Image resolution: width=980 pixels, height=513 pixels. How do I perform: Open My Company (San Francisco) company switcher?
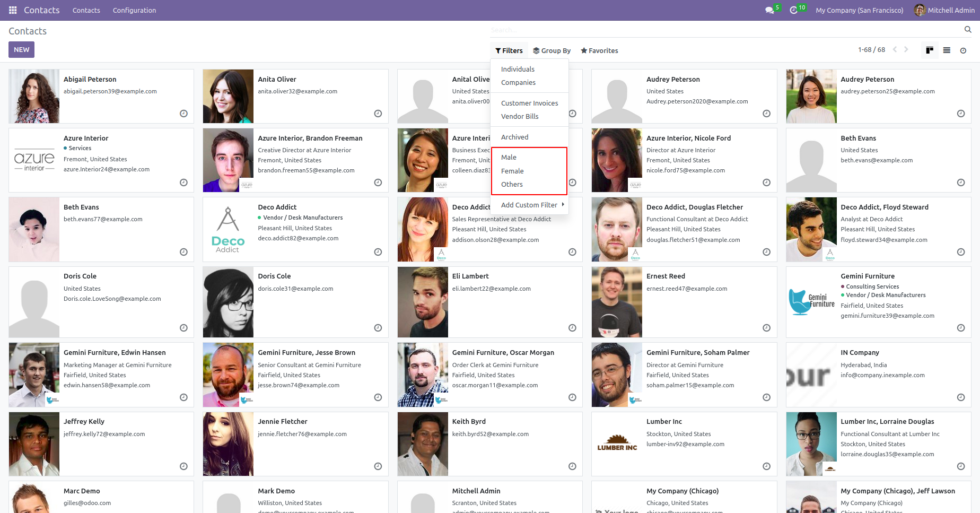tap(859, 10)
